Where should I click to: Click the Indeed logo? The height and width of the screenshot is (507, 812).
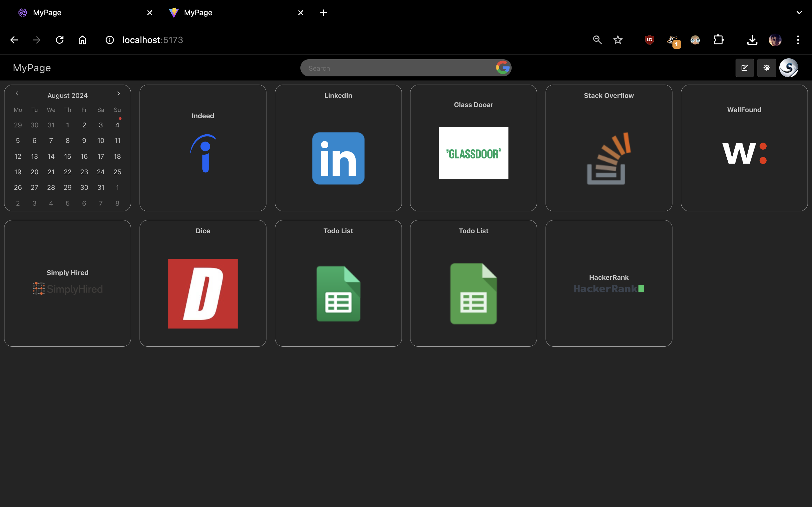[x=203, y=153]
